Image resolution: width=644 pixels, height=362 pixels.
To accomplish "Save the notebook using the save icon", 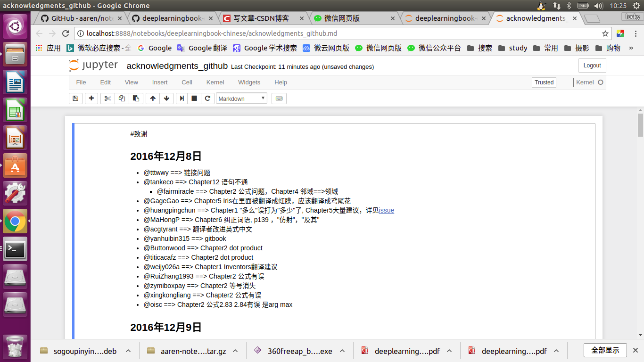I will (75, 98).
